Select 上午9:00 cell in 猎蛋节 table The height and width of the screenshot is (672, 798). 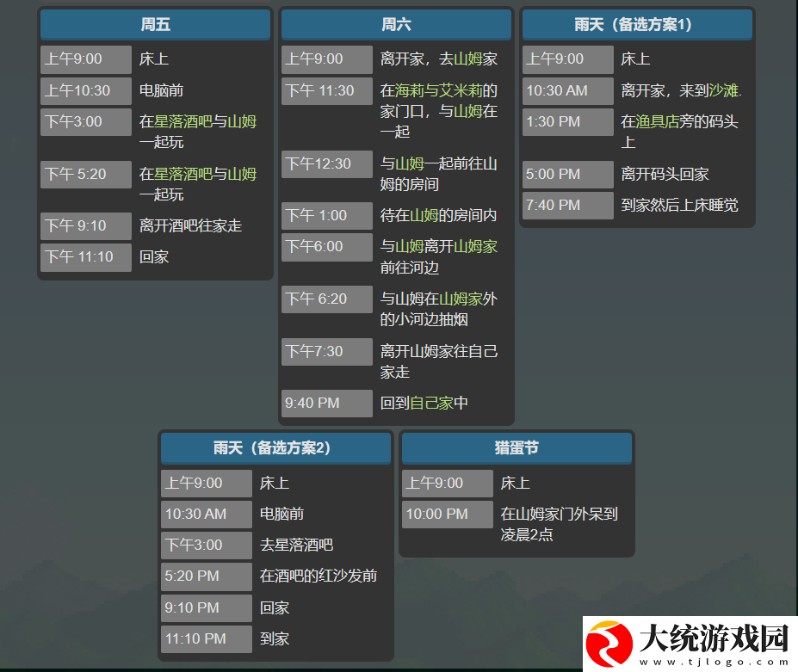(x=448, y=484)
